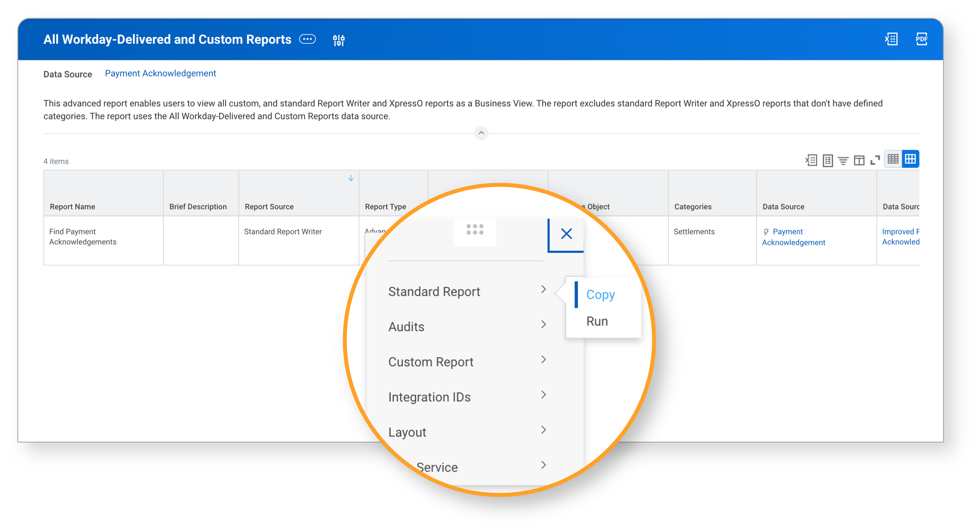
Task: Switch to the expanded grid view toggle
Action: tap(911, 159)
